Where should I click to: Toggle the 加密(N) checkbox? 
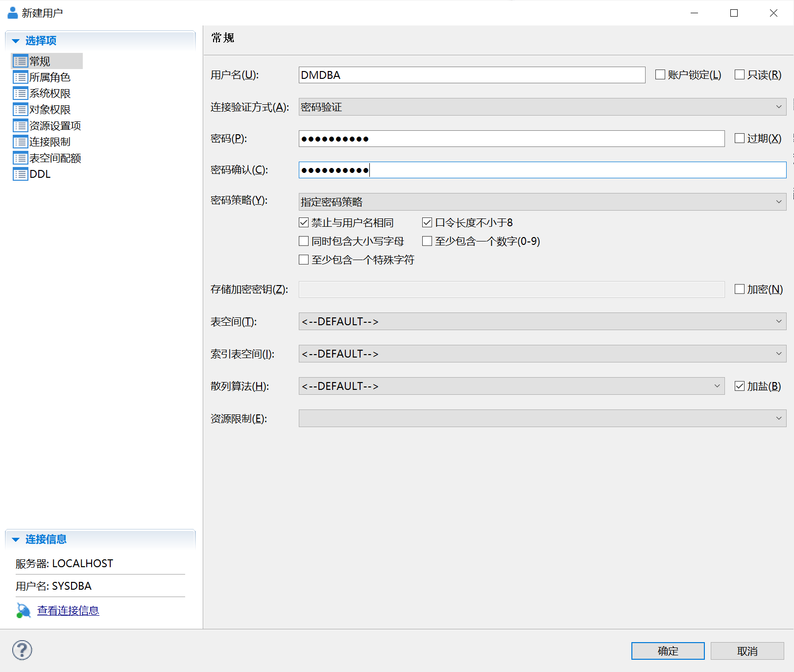[740, 289]
